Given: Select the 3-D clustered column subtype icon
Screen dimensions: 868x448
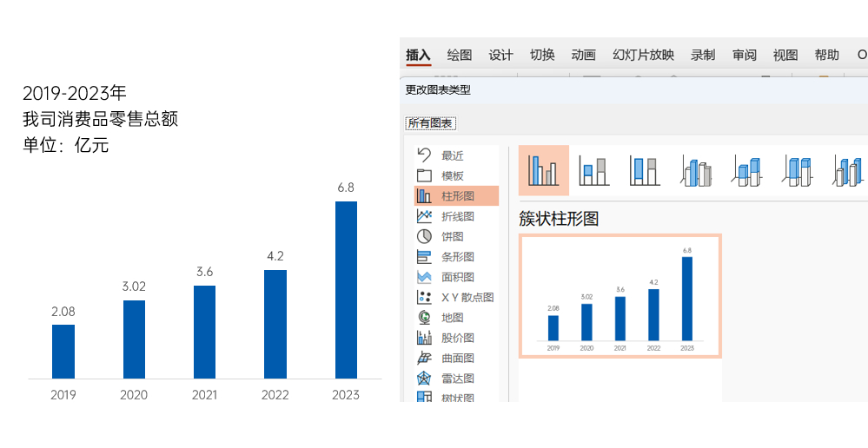Looking at the screenshot, I should click(696, 170).
